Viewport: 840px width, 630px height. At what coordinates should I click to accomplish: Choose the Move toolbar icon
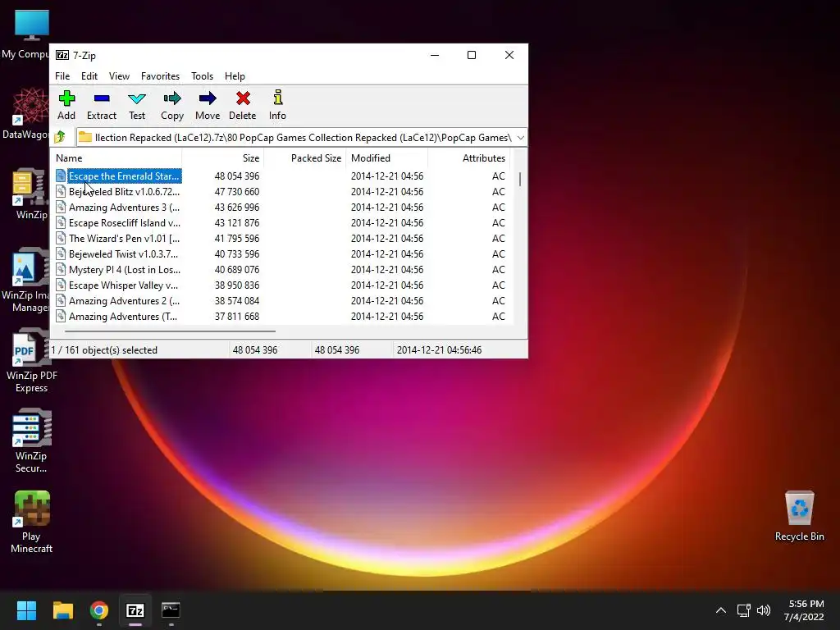tap(208, 105)
